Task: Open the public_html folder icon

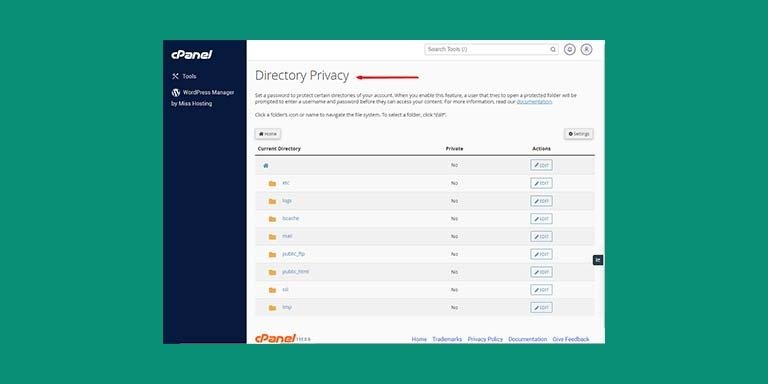Action: [272, 272]
